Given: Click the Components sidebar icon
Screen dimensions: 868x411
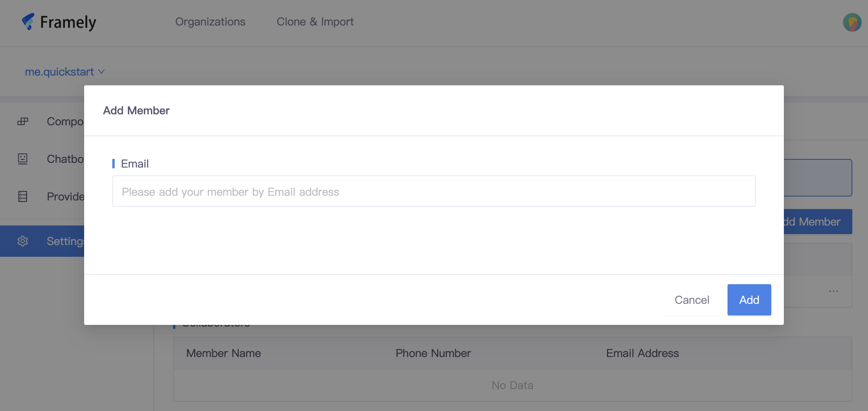Looking at the screenshot, I should (23, 121).
